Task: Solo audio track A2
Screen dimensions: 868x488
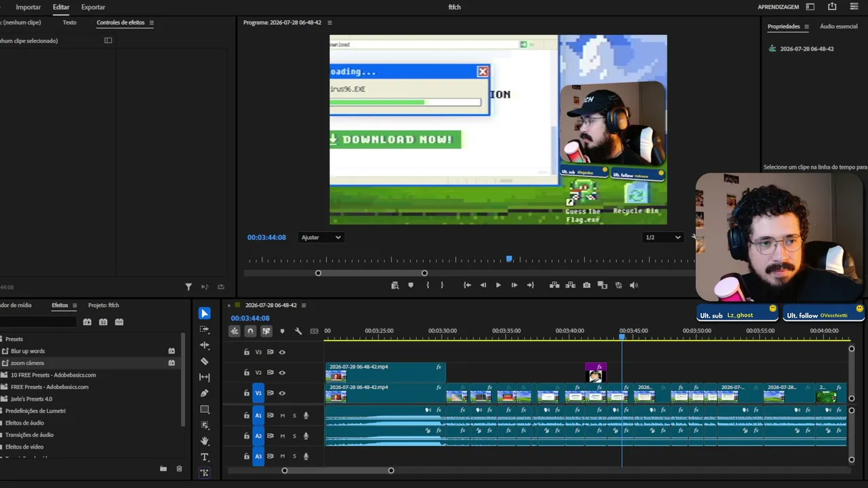Action: tap(294, 436)
